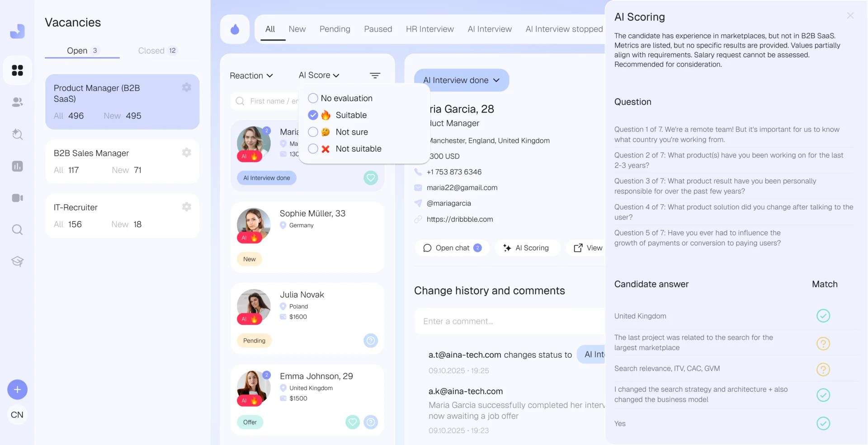The height and width of the screenshot is (445, 868).
Task: Click match checkmark next to Yes answer
Action: [823, 423]
